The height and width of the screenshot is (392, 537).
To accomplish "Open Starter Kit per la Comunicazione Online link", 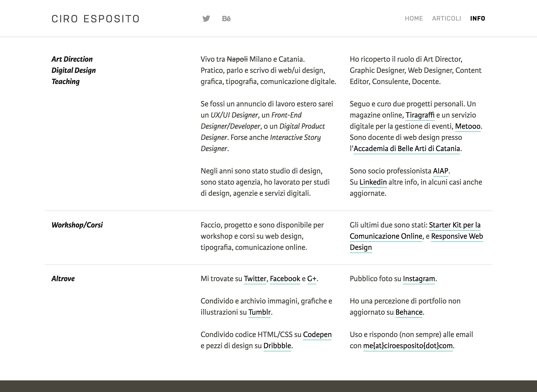I will (x=454, y=225).
